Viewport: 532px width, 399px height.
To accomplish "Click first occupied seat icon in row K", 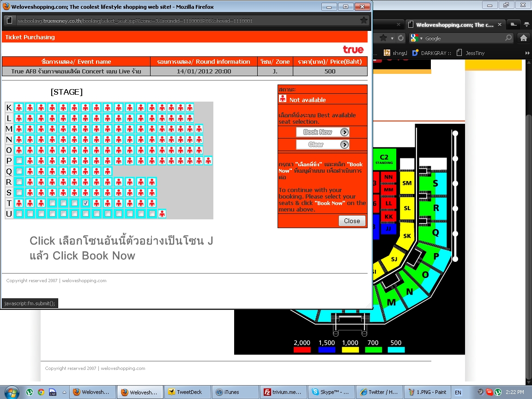I will (19, 108).
